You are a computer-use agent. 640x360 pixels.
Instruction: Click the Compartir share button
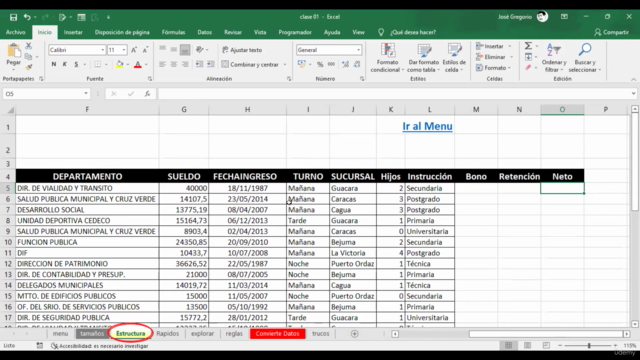click(611, 32)
